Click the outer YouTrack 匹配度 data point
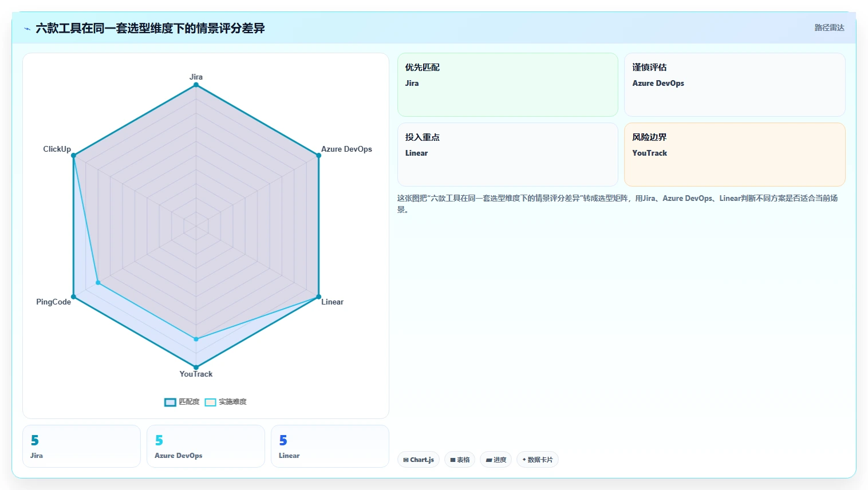The image size is (868, 490). coord(196,367)
